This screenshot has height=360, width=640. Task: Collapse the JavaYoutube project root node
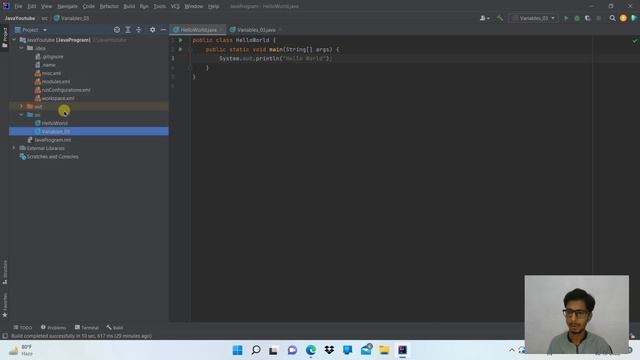click(x=14, y=40)
